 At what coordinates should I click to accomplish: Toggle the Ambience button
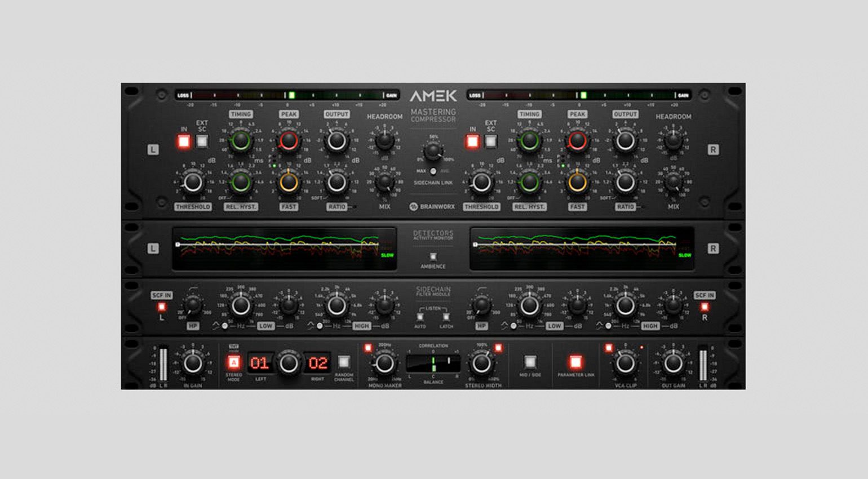433,257
